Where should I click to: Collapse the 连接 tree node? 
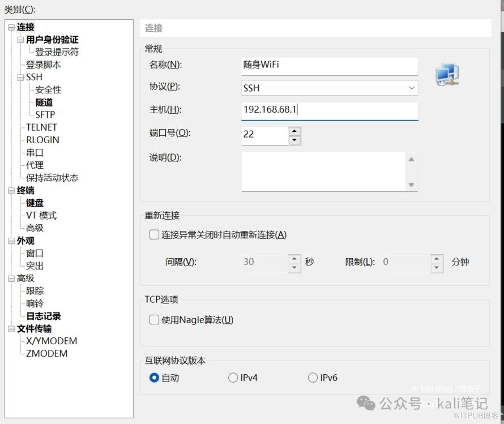pos(11,27)
